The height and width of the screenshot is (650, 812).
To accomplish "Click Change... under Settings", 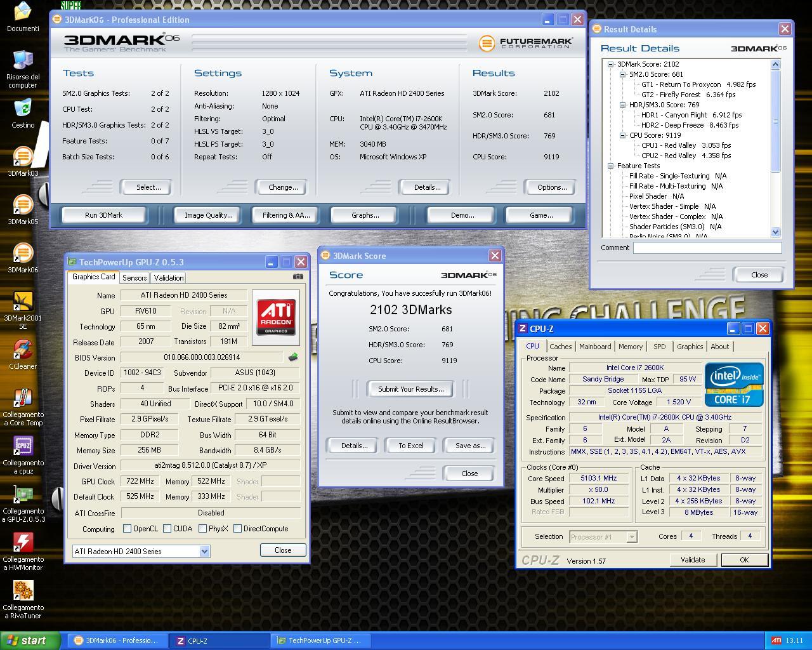I will point(283,187).
